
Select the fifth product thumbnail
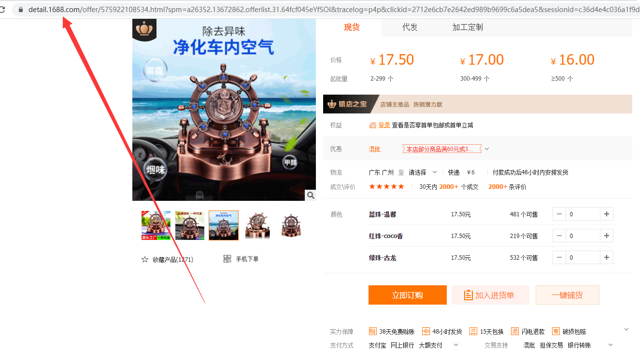coord(291,225)
